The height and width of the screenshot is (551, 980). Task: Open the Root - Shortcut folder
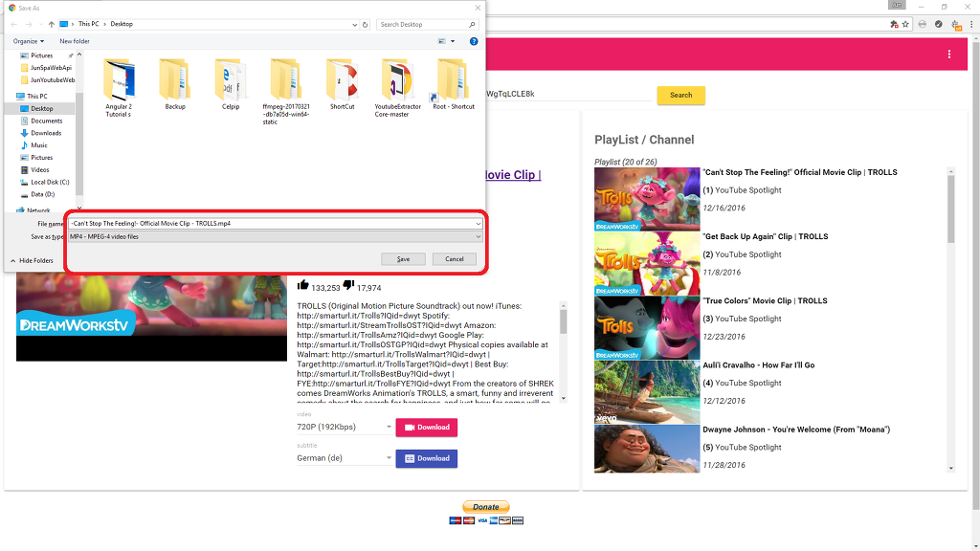tap(454, 84)
